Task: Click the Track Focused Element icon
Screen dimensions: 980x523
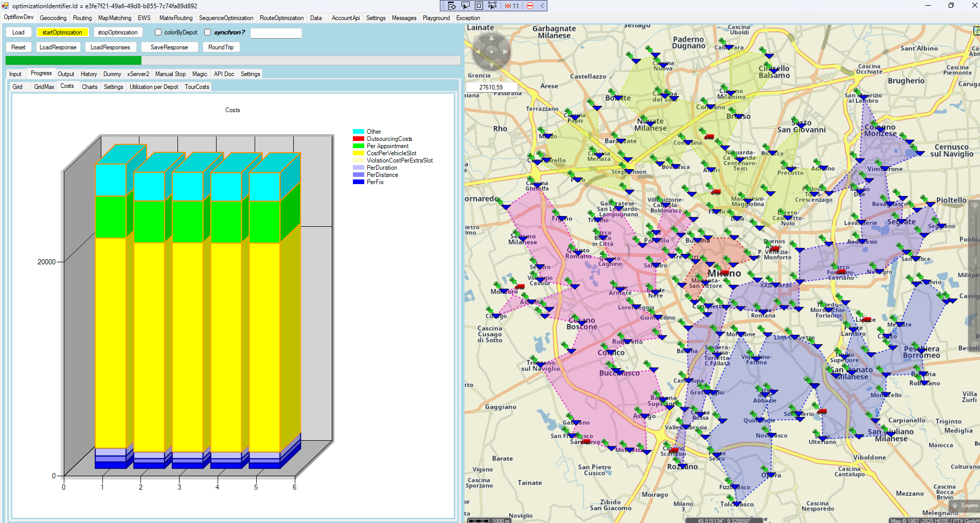Action: (x=492, y=6)
